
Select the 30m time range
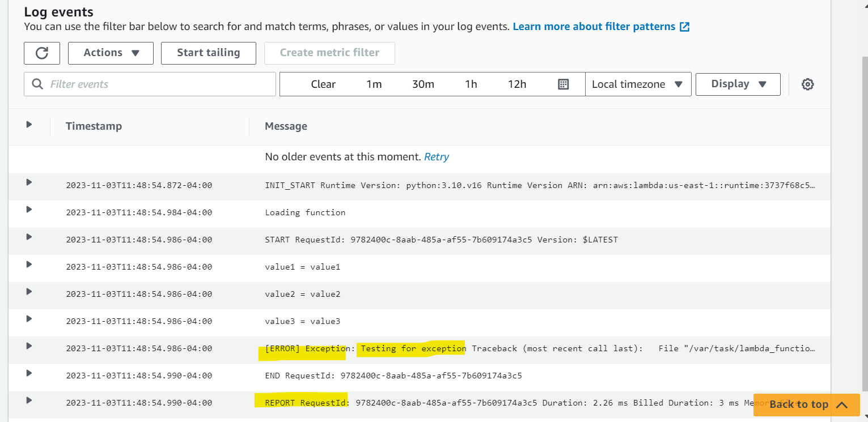pyautogui.click(x=423, y=84)
